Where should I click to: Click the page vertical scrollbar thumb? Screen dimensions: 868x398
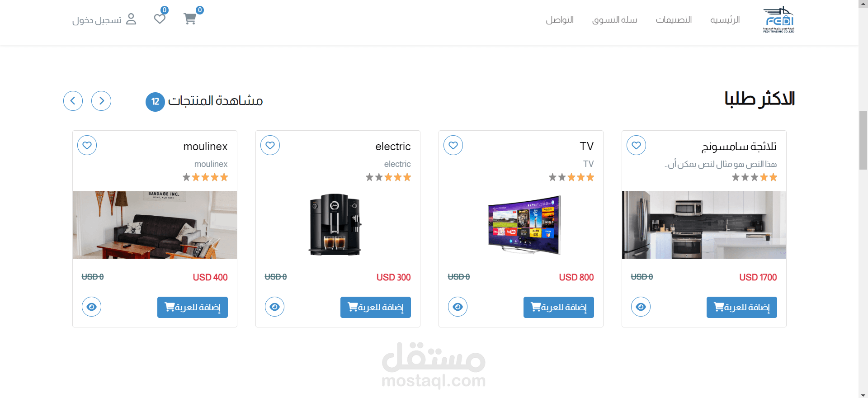[863, 140]
